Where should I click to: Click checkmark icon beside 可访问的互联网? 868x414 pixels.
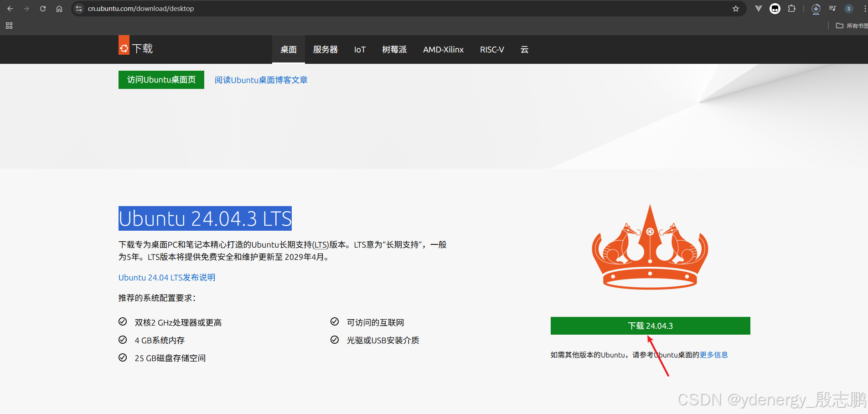tap(335, 321)
